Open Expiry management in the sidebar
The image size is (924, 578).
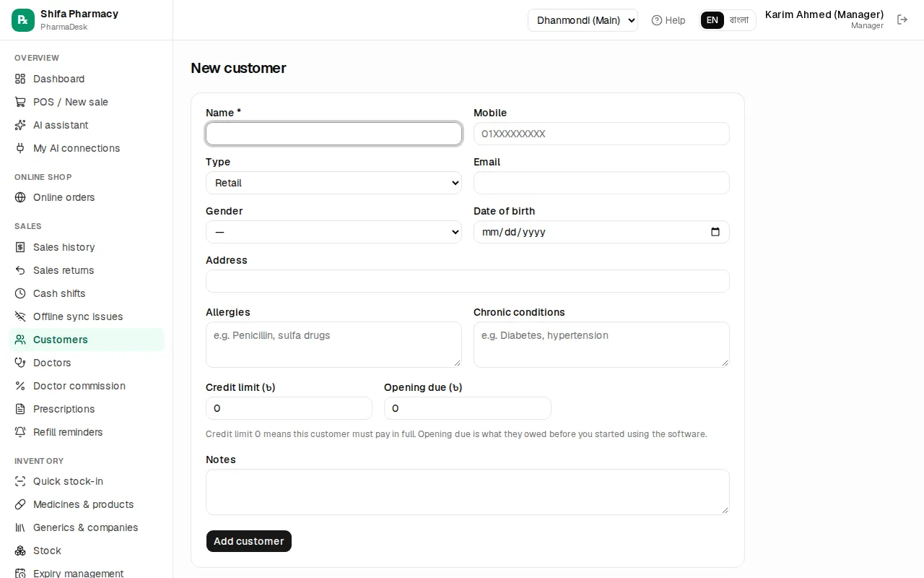click(x=87, y=573)
